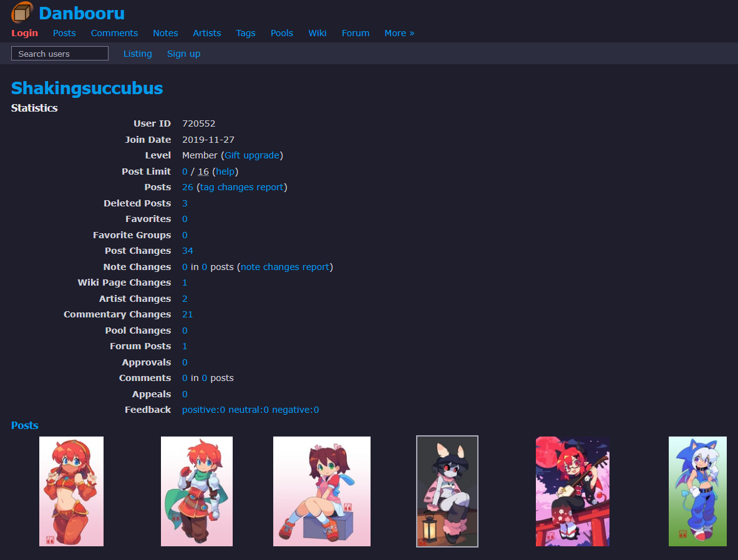This screenshot has width=738, height=560.
Task: Open the Artists section
Action: [206, 33]
